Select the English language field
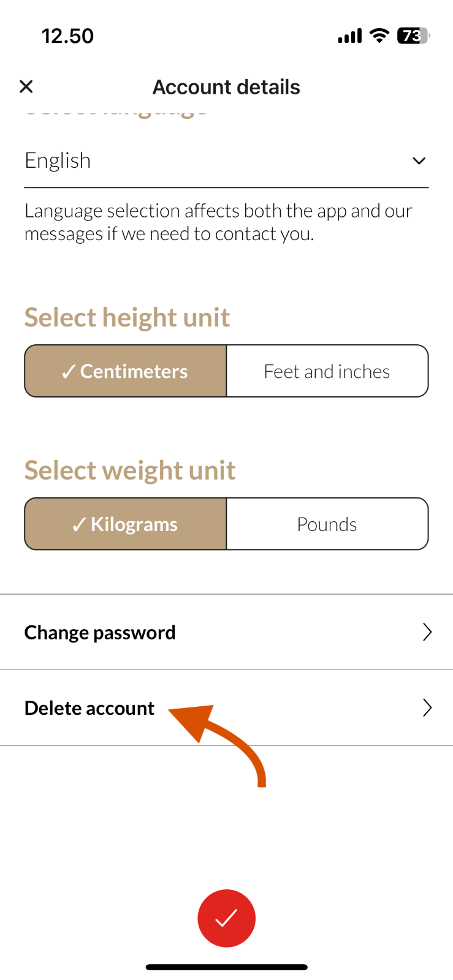The height and width of the screenshot is (980, 453). pos(226,160)
